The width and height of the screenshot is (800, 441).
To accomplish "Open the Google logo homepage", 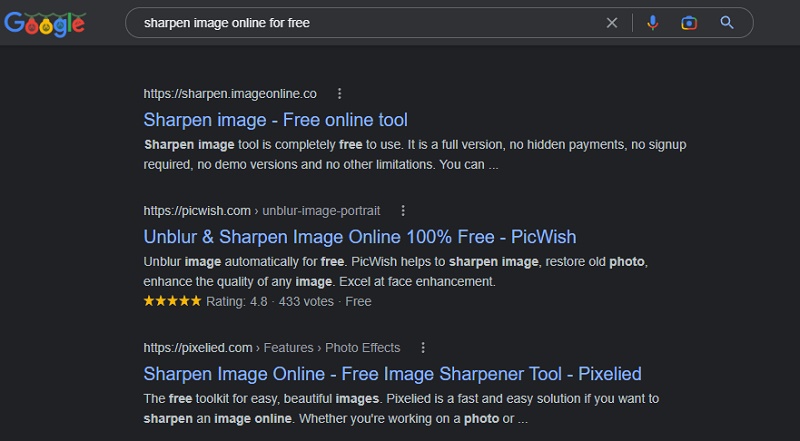I will pyautogui.click(x=44, y=23).
